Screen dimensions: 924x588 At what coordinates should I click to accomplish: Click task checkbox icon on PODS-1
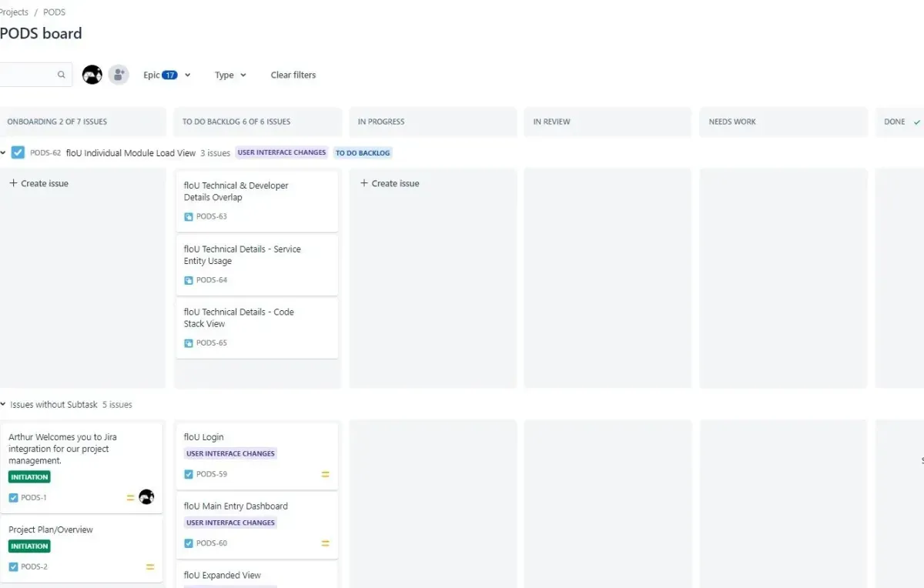click(x=13, y=498)
